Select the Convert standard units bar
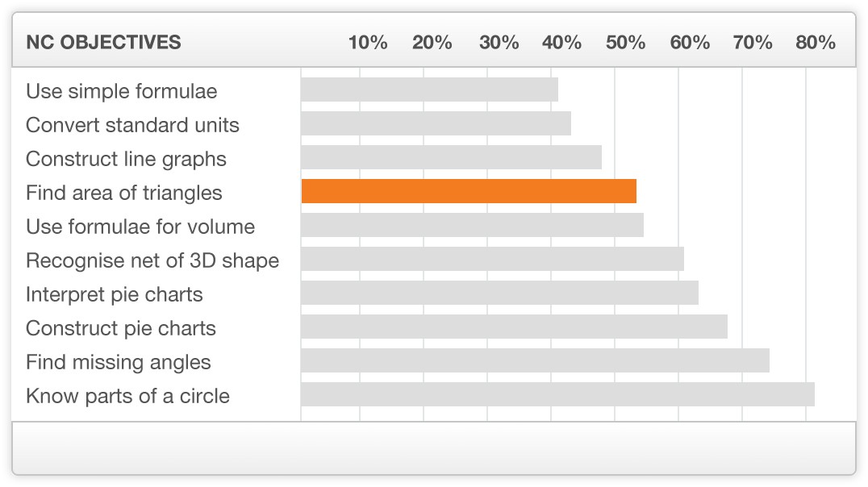The image size is (868, 487). pos(436,123)
